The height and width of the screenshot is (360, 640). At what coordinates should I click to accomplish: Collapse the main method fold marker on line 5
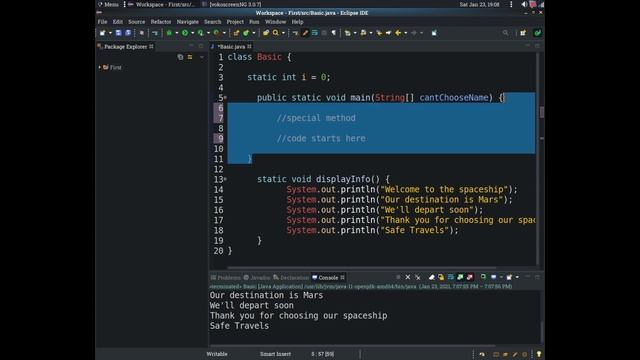pyautogui.click(x=225, y=98)
